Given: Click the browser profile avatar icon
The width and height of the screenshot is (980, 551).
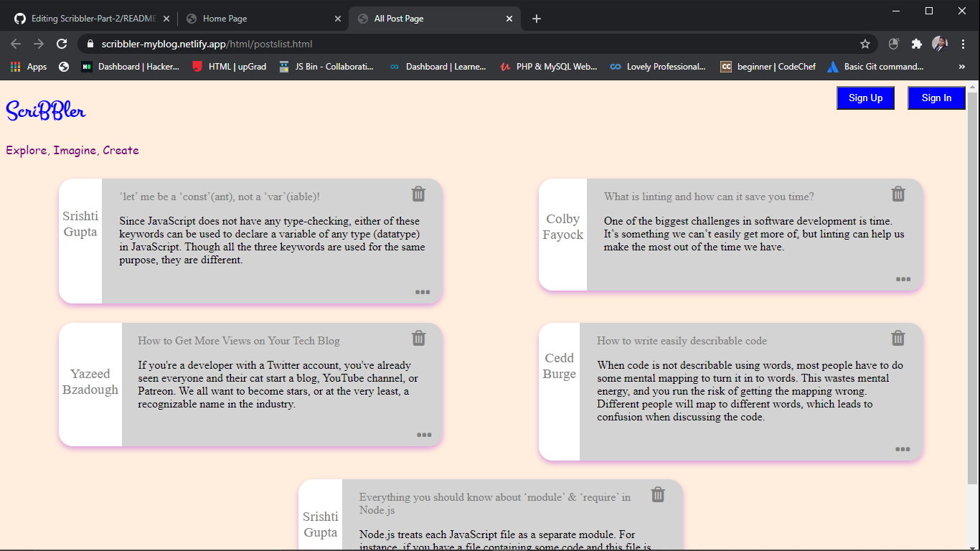Looking at the screenshot, I should 940,43.
